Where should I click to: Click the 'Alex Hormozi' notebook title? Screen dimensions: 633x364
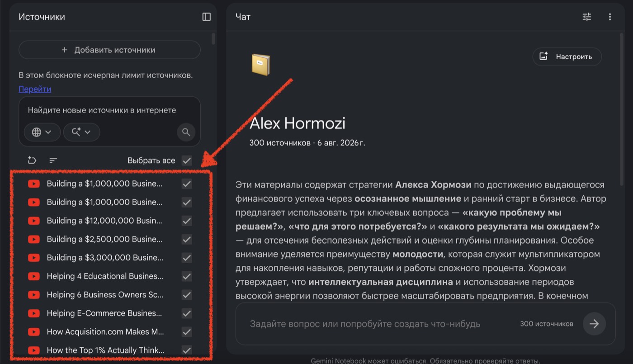coord(298,123)
